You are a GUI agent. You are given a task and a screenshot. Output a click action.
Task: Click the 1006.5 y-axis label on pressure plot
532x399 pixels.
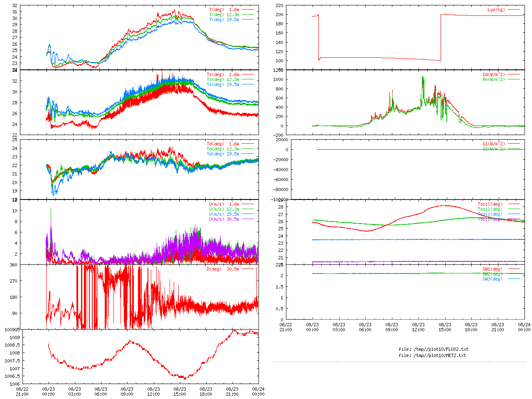pos(12,377)
